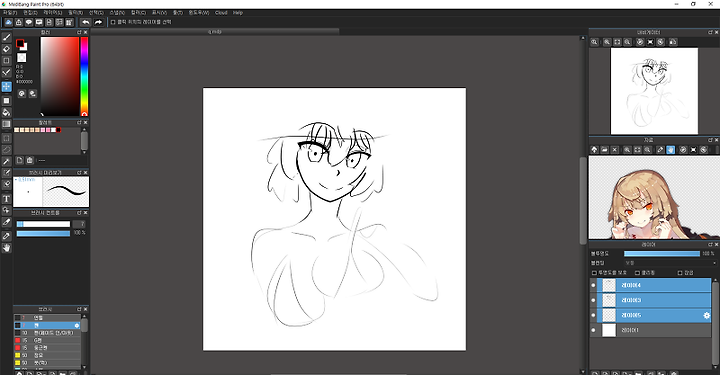This screenshot has height=375, width=720.
Task: Click Navigator fit-to-window icon
Action: click(617, 42)
